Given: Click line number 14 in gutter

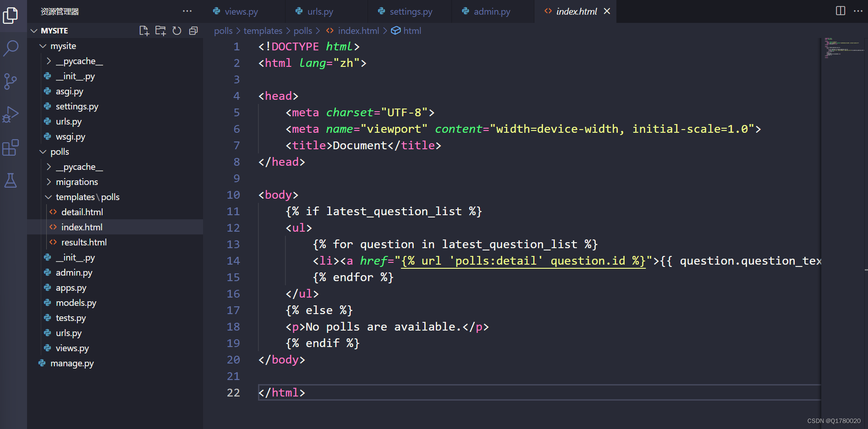Looking at the screenshot, I should pyautogui.click(x=233, y=261).
